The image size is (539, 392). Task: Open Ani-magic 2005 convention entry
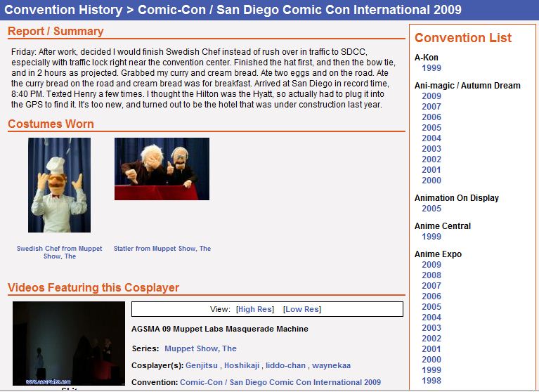431,127
